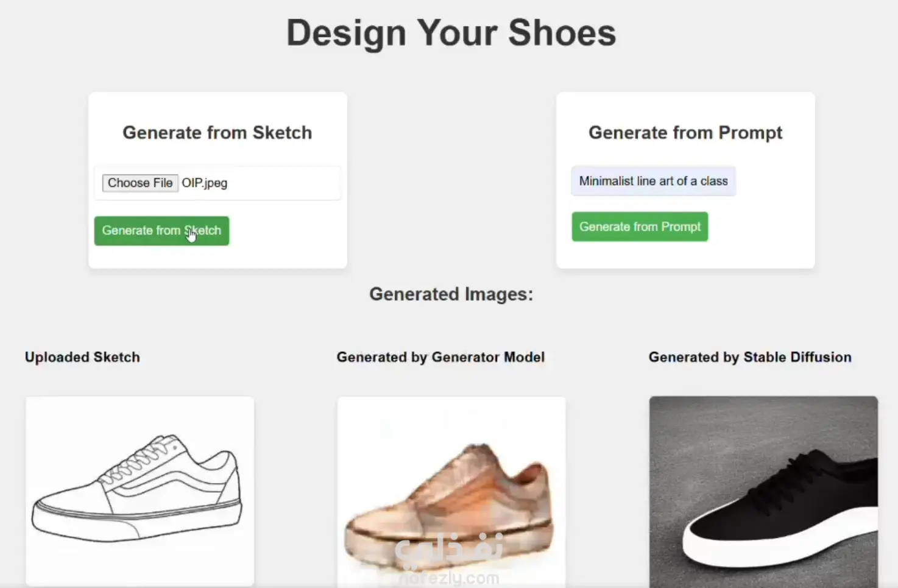Focus the prompt text input field
Image resolution: width=898 pixels, height=588 pixels.
pos(653,181)
